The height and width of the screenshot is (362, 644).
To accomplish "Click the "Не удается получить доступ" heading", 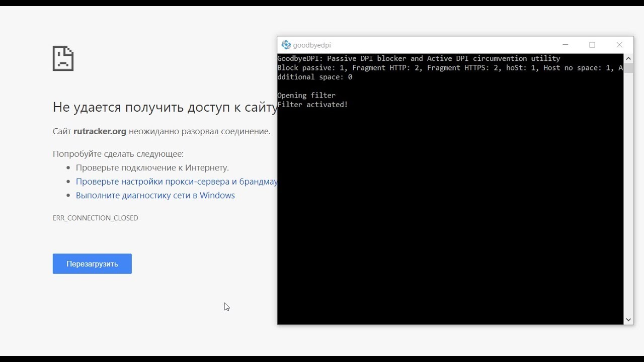I will point(165,107).
